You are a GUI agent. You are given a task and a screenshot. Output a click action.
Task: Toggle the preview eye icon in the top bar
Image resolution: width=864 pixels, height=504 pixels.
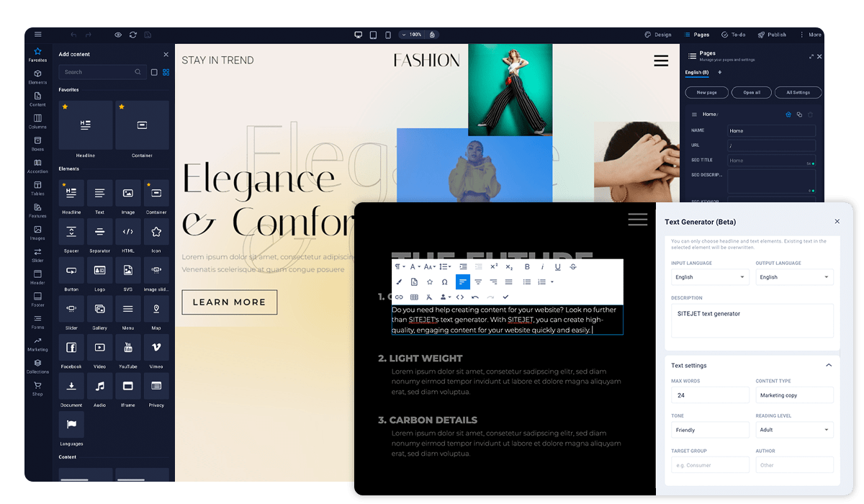point(118,35)
